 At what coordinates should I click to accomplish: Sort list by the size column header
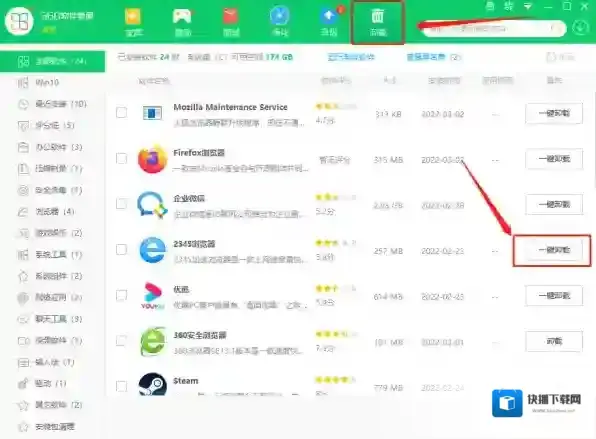pyautogui.click(x=389, y=80)
